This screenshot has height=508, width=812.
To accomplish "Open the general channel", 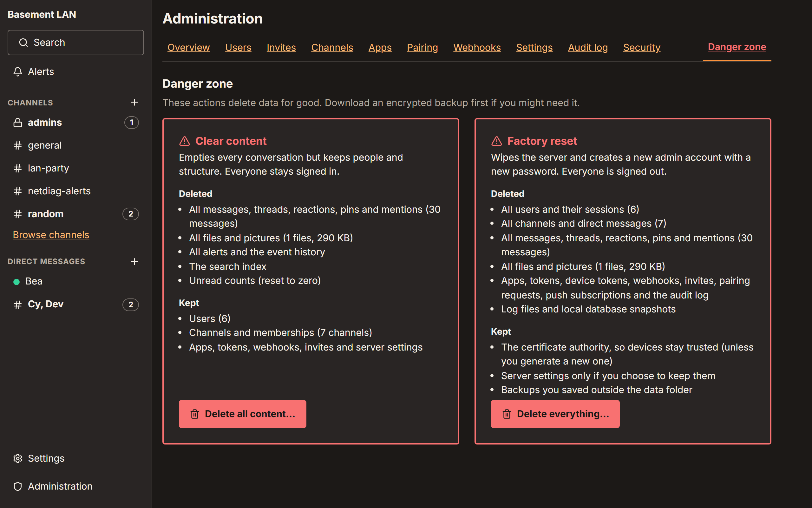I will (x=76, y=145).
